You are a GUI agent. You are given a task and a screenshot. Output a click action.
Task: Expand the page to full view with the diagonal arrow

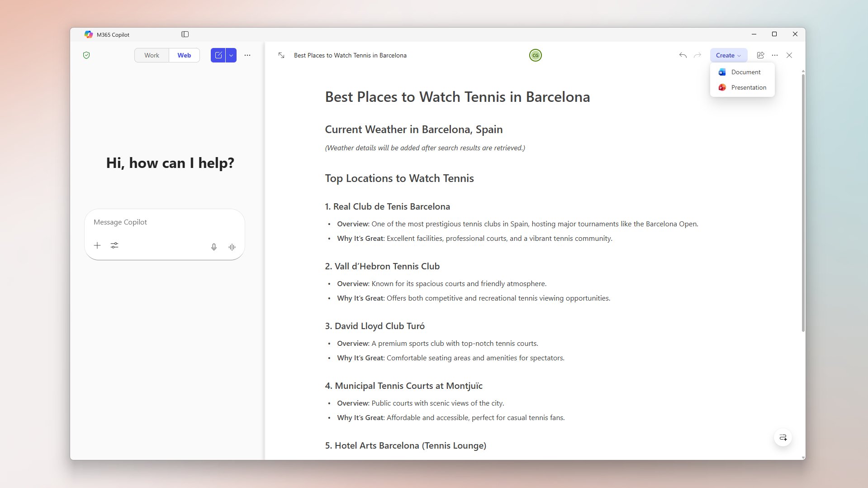281,55
